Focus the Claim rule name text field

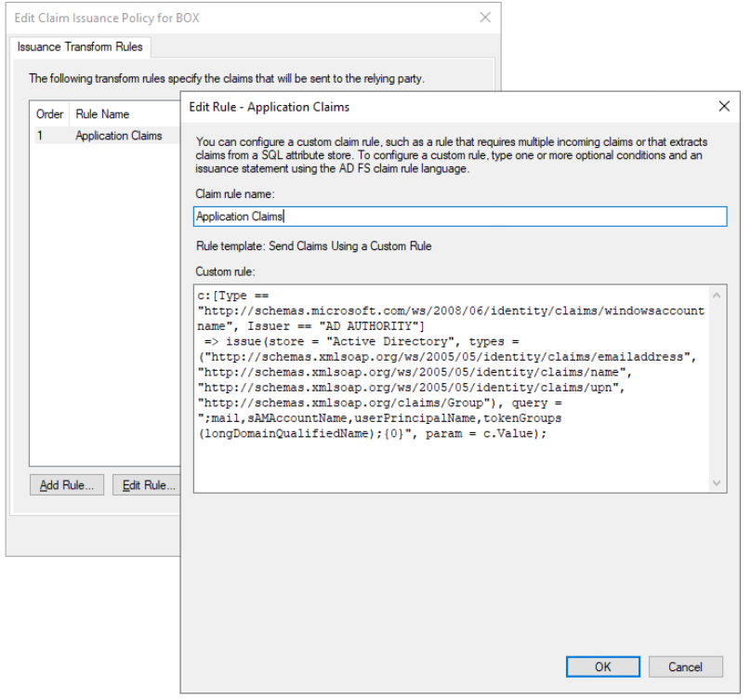[x=460, y=217]
